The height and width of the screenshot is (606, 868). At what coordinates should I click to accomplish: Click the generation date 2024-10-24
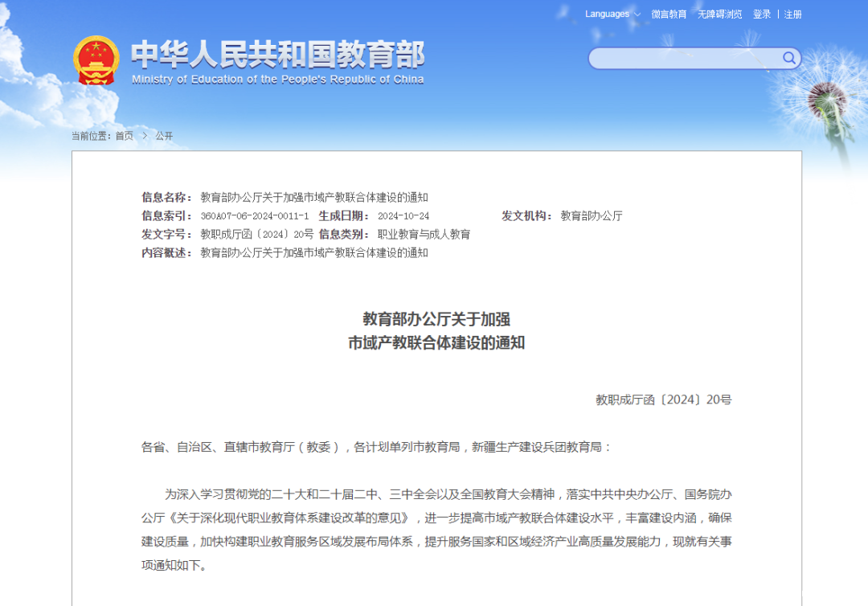(x=403, y=216)
